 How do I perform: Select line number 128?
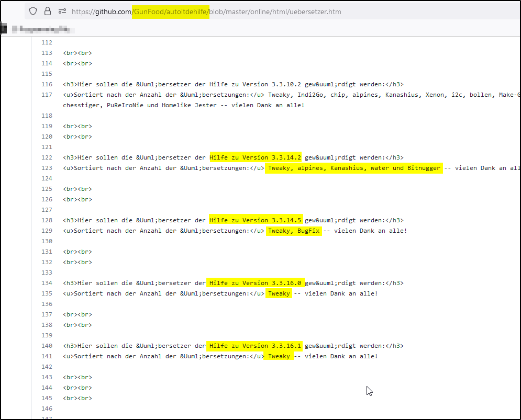pos(47,220)
